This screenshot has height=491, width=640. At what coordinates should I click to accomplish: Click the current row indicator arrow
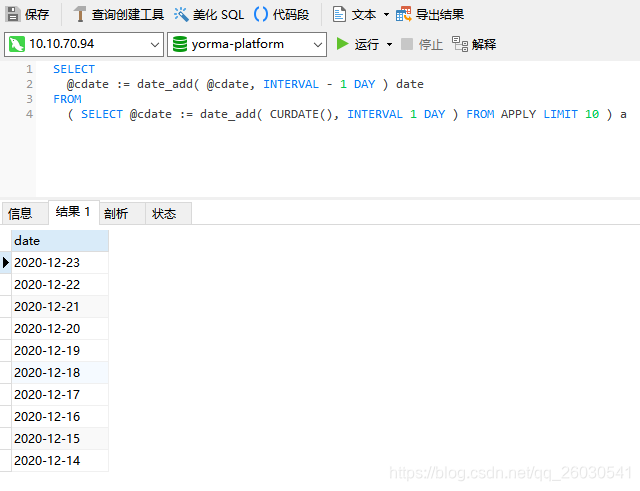tap(6, 262)
